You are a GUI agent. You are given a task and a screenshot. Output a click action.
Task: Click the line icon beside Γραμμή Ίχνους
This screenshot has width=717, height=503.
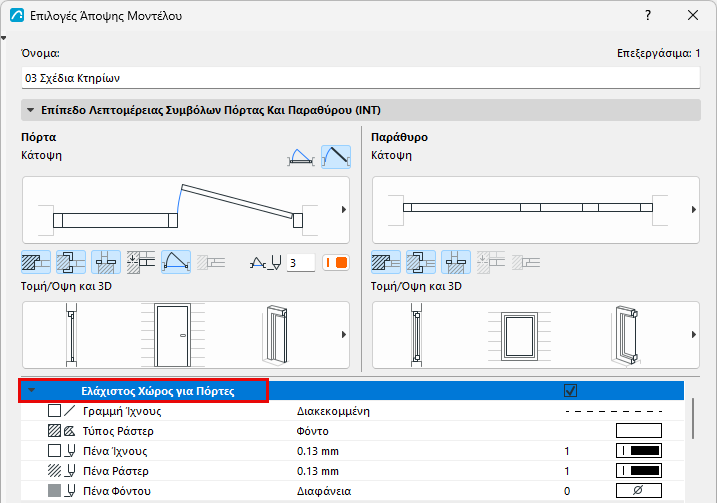point(70,411)
